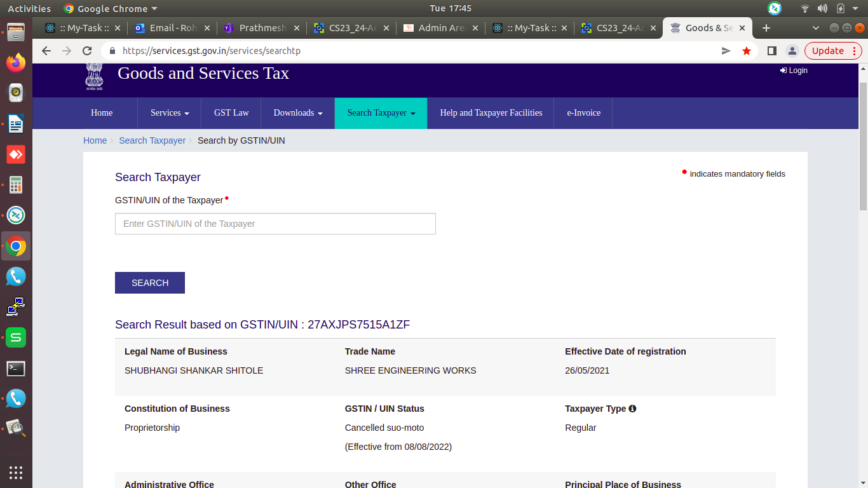The height and width of the screenshot is (488, 868).
Task: Open the PuTTY networked computers icon in dock
Action: pos(16,307)
